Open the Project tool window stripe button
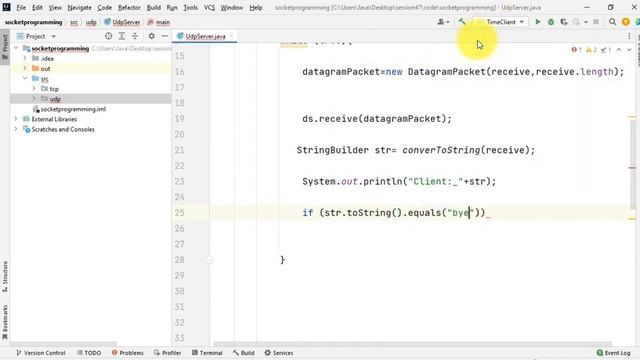640x360 pixels. pyautogui.click(x=5, y=46)
